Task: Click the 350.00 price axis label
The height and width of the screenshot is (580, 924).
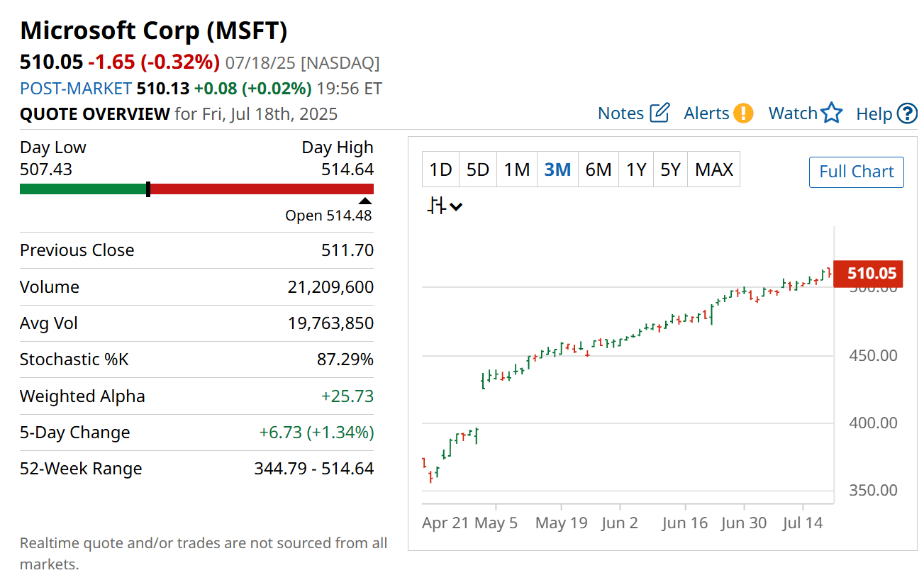Action: pos(873,490)
